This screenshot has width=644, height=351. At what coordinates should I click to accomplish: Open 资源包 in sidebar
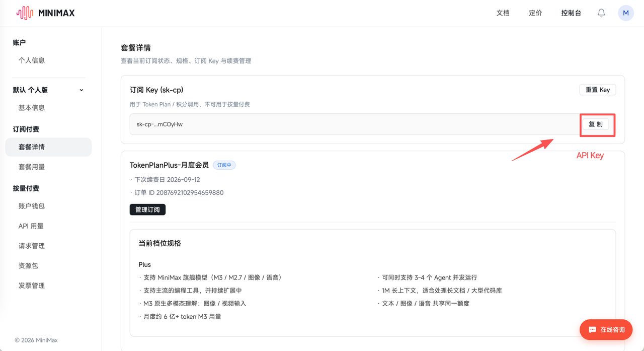(28, 265)
